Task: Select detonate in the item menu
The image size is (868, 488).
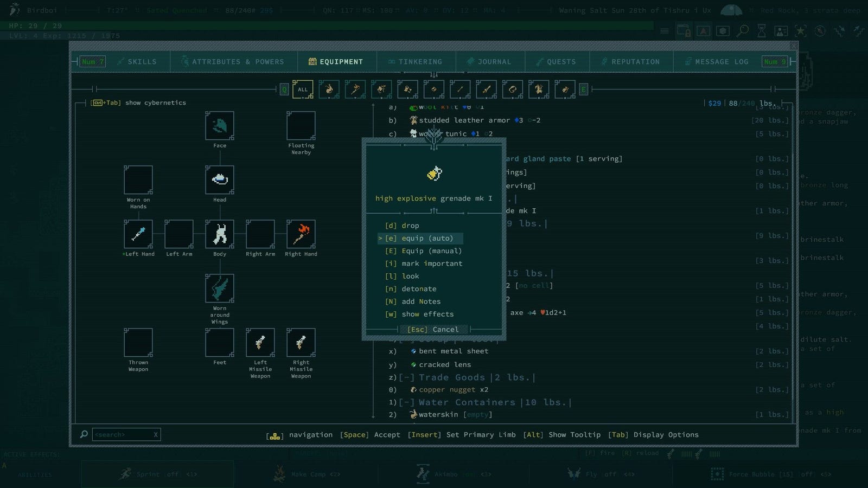Action: pyautogui.click(x=418, y=289)
